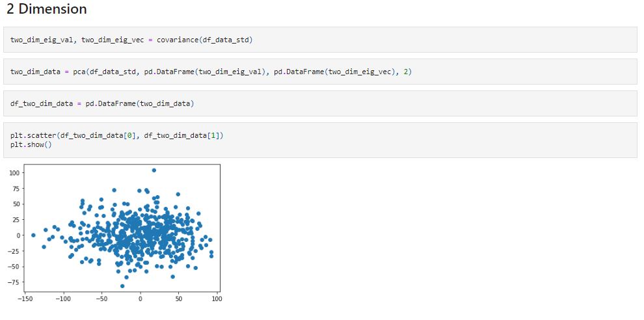Click the y-axis tick label 50

coord(16,204)
